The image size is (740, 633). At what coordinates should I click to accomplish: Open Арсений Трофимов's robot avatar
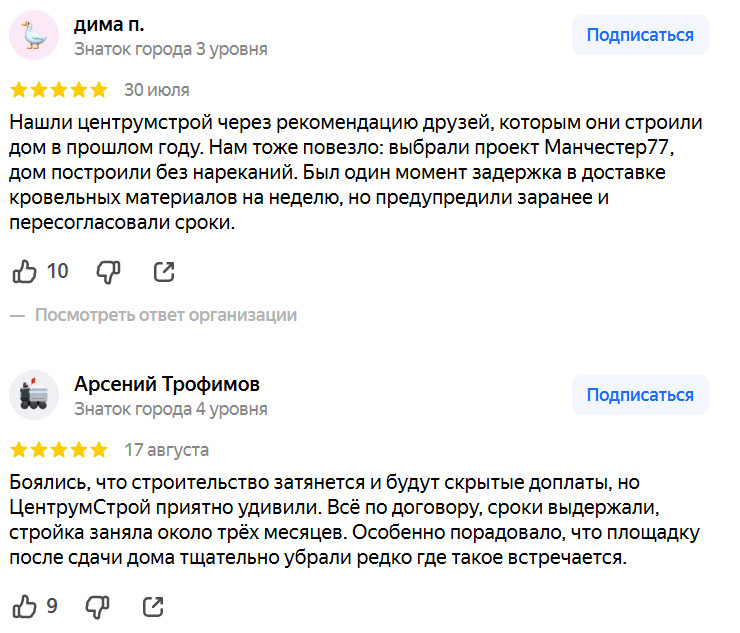pyautogui.click(x=34, y=396)
